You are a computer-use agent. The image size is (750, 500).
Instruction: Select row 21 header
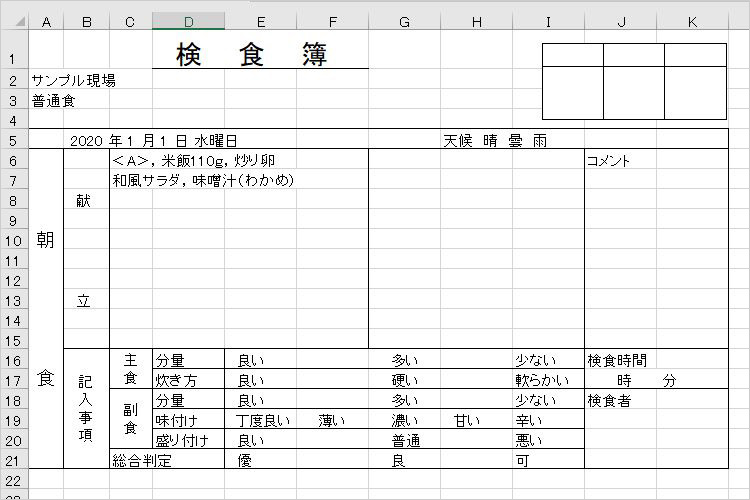click(x=14, y=461)
